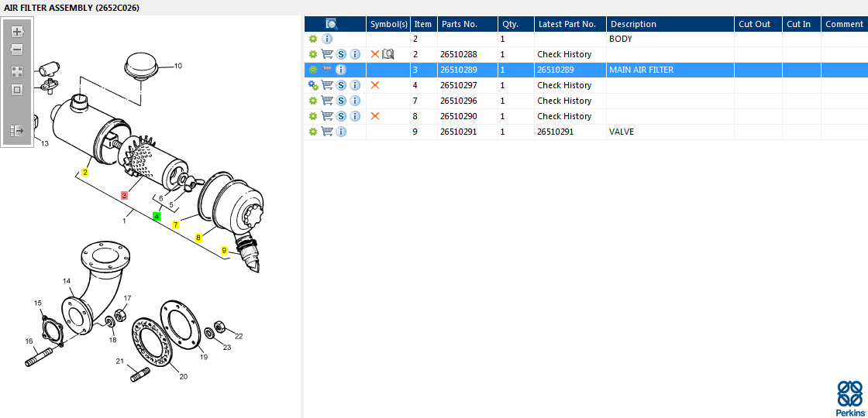Click callout 14 elbow pipe label
The height and width of the screenshot is (418, 868).
[67, 282]
